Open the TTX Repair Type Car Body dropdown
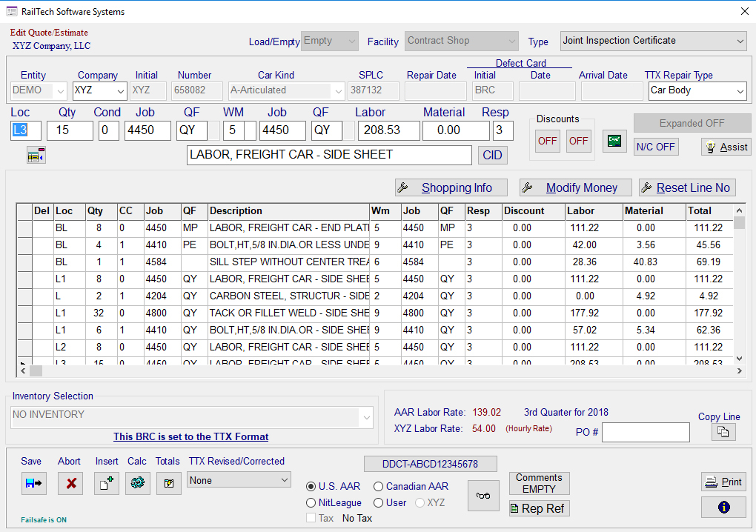756x532 pixels. click(x=697, y=90)
